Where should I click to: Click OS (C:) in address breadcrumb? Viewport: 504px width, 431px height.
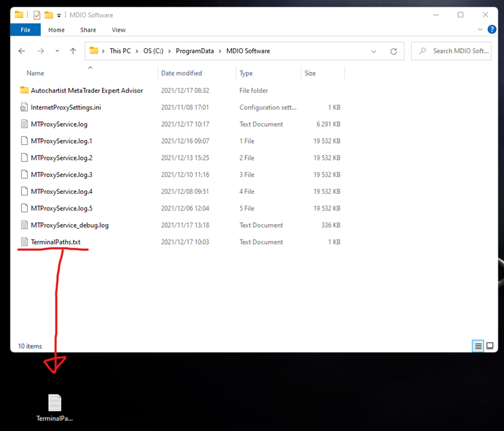click(153, 51)
